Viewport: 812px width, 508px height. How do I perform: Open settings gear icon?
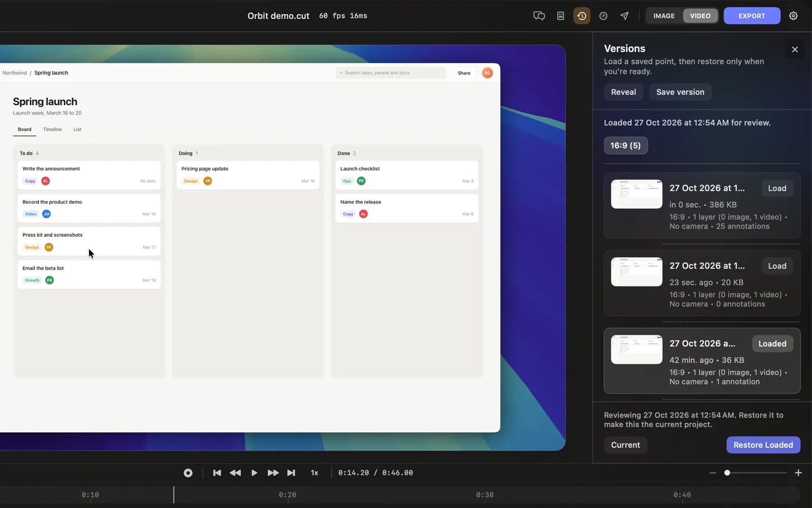click(793, 16)
